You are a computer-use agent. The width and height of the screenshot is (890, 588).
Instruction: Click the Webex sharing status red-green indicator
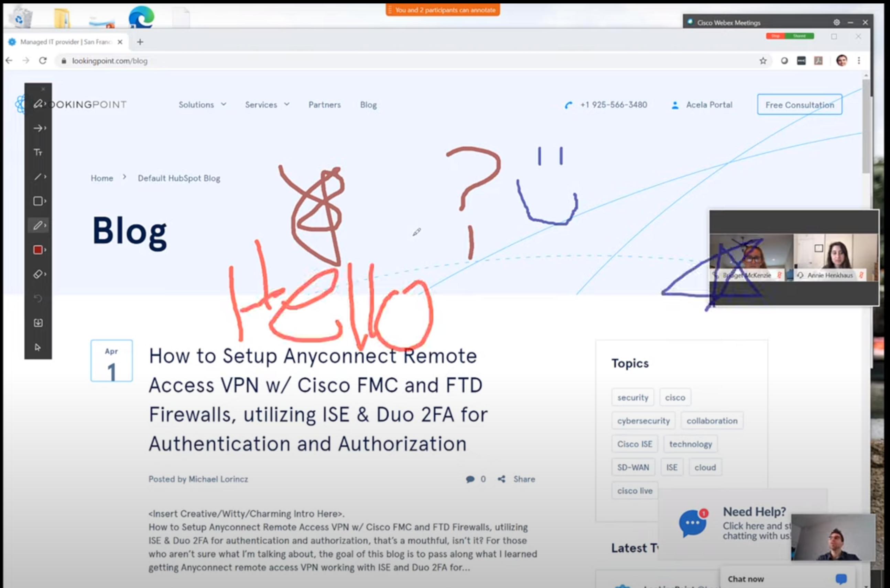point(790,36)
